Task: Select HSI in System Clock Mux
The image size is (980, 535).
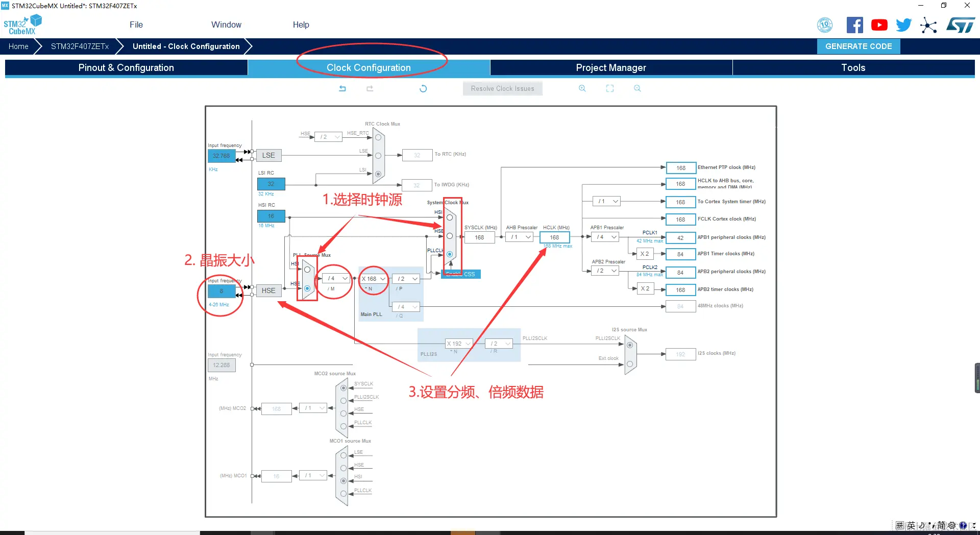Action: click(450, 217)
